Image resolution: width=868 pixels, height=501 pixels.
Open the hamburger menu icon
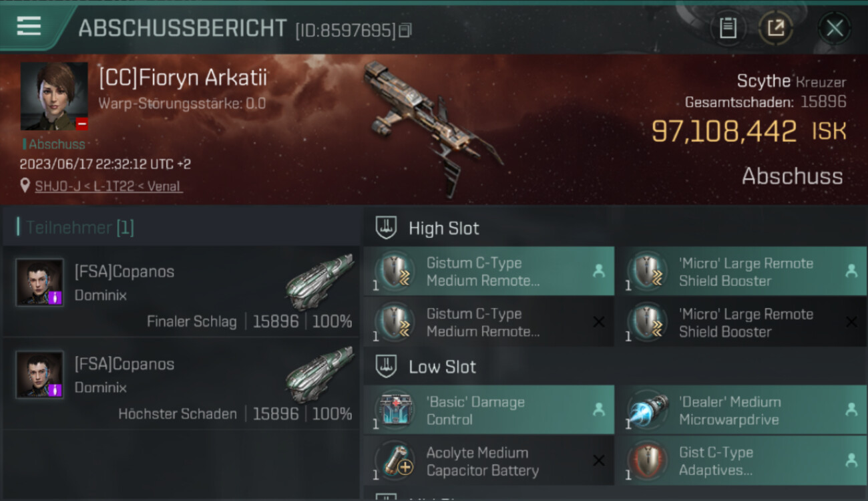[x=29, y=26]
